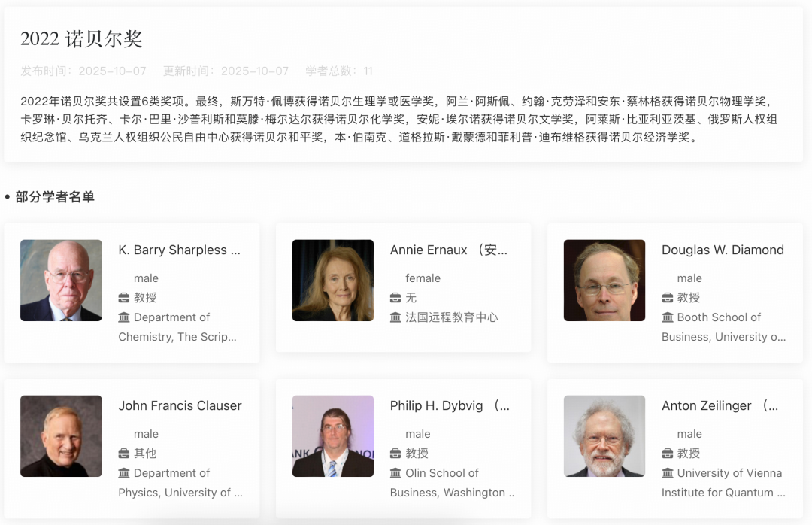Click the briefcase icon on Anton Zeilinger's card
812x525 pixels.
click(667, 453)
